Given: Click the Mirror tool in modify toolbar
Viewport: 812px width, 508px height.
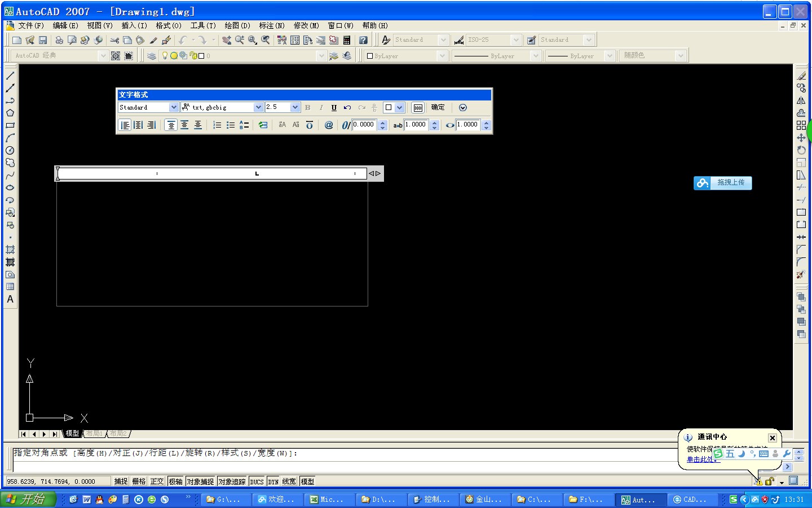Looking at the screenshot, I should [x=801, y=100].
